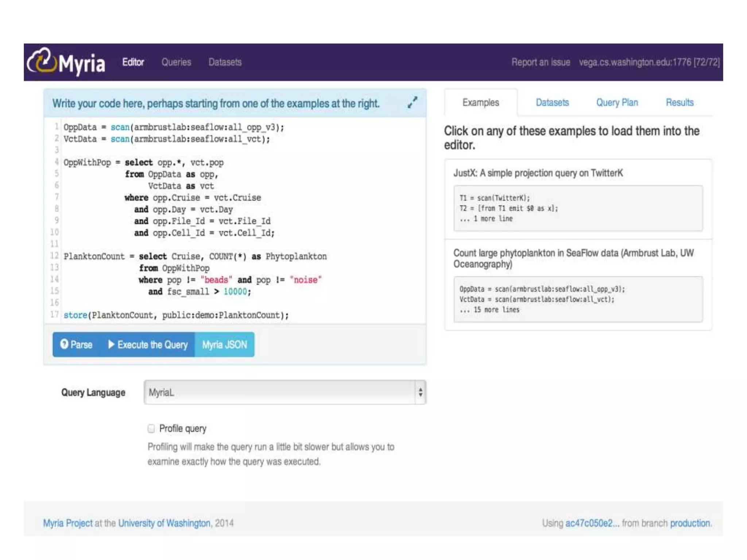The image size is (747, 560).
Task: Open Queries in top navigation
Action: coord(176,62)
